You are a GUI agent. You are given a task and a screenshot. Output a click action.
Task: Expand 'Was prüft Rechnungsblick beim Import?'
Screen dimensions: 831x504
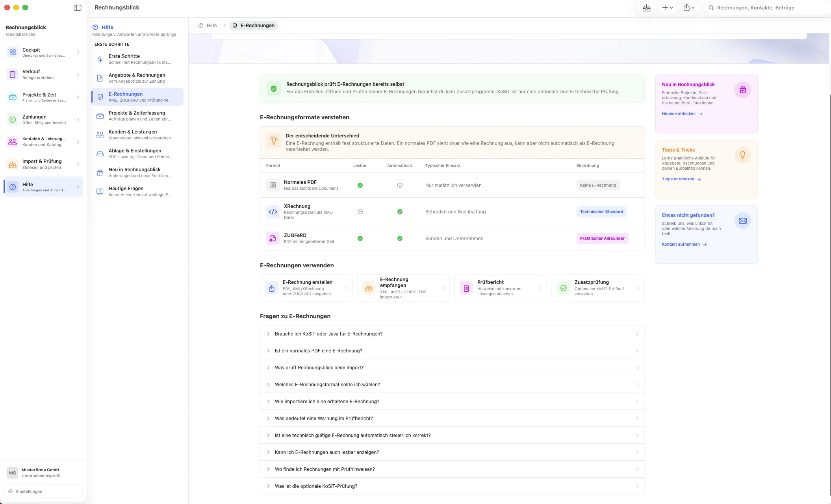[452, 368]
